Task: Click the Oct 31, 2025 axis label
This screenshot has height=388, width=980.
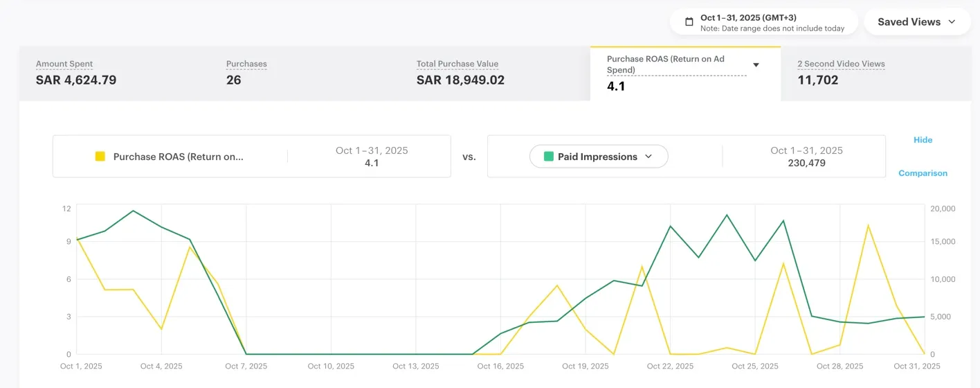Action: click(x=917, y=367)
